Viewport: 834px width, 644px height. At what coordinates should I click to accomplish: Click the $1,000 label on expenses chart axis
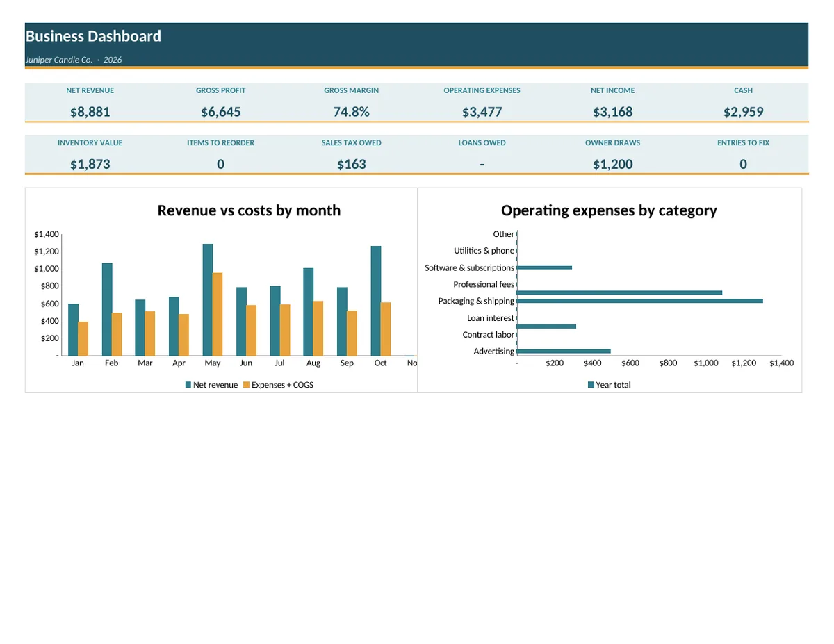coord(706,363)
